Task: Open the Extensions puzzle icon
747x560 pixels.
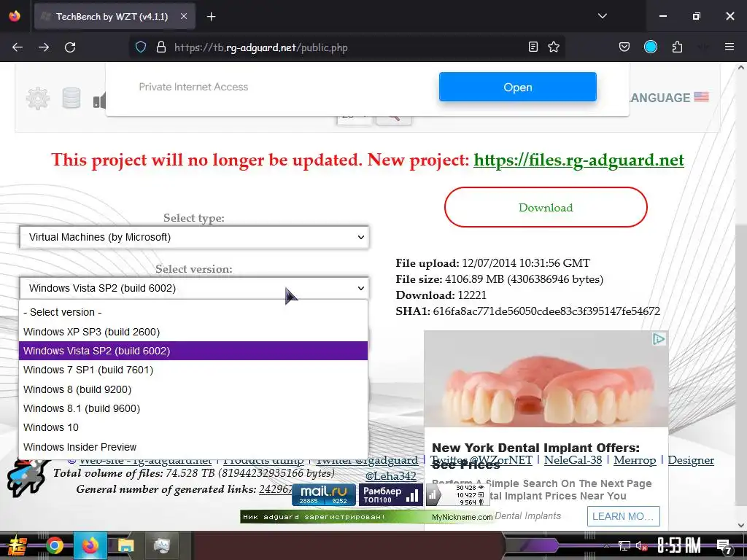Action: tap(677, 47)
